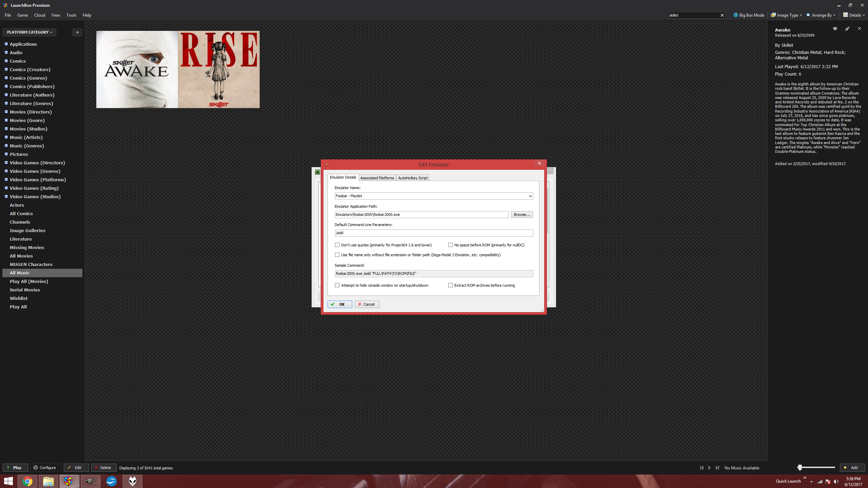Adjust the thumbnail size slider
This screenshot has height=488, width=868.
[800, 468]
